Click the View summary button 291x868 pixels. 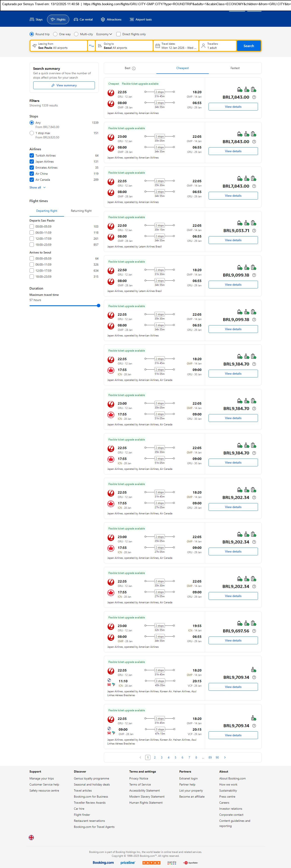[64, 86]
